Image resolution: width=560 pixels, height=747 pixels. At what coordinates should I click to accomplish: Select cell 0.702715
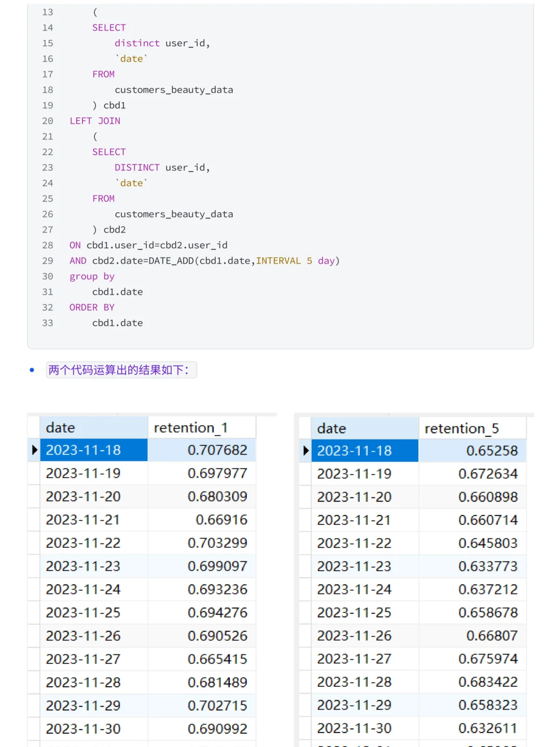(202, 706)
